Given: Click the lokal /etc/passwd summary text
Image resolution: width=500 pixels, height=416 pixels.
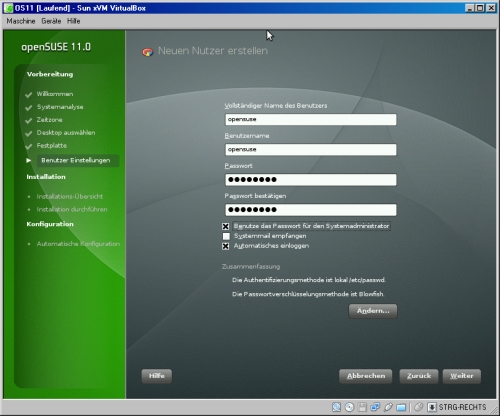Looking at the screenshot, I should point(309,280).
